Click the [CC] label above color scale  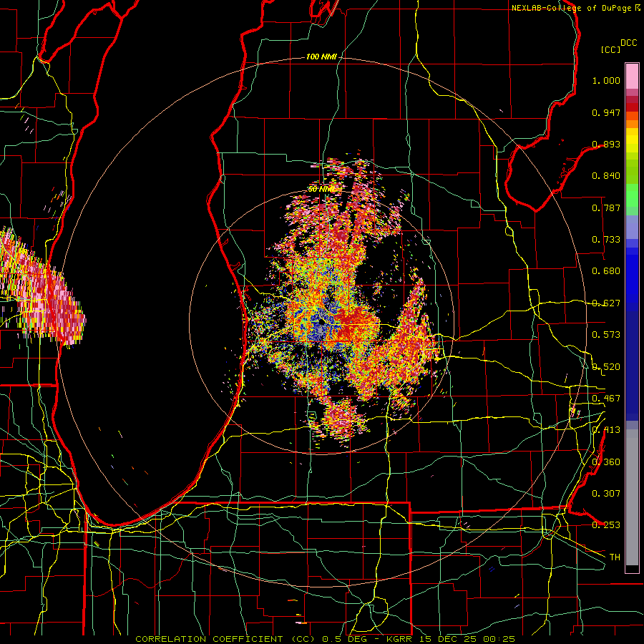pyautogui.click(x=611, y=49)
